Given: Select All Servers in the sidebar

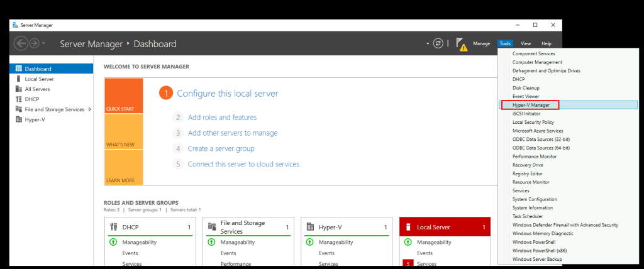Looking at the screenshot, I should [52, 89].
